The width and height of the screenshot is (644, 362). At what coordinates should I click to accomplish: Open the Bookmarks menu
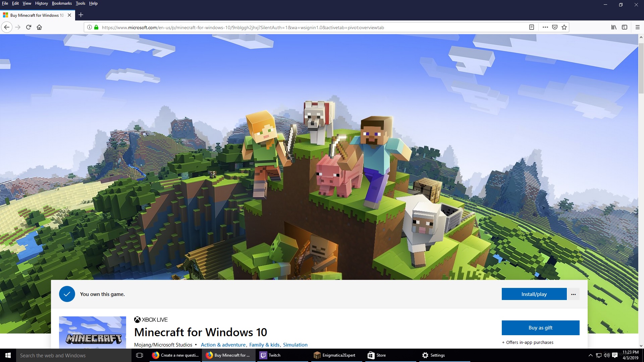click(x=61, y=3)
